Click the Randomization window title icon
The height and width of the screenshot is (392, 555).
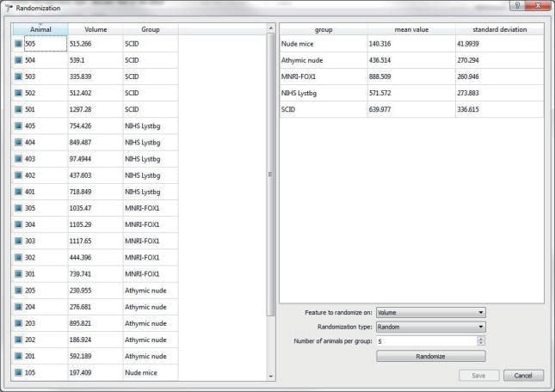click(9, 8)
